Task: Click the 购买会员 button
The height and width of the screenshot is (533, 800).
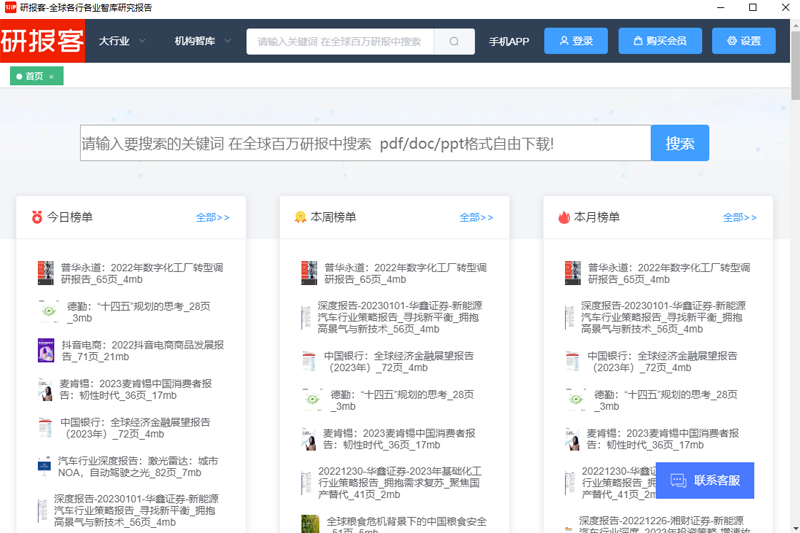Action: pyautogui.click(x=659, y=41)
